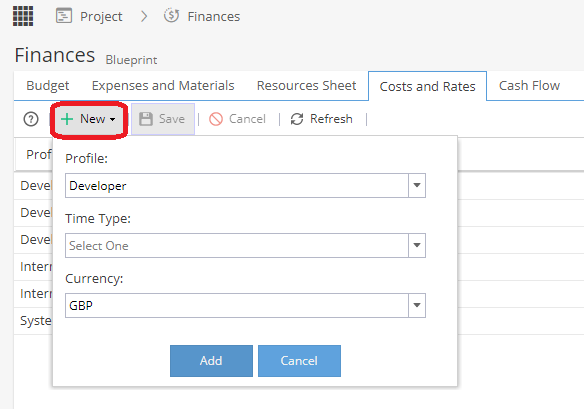This screenshot has width=584, height=409.
Task: Expand the Currency dropdown arrow
Action: coord(417,305)
